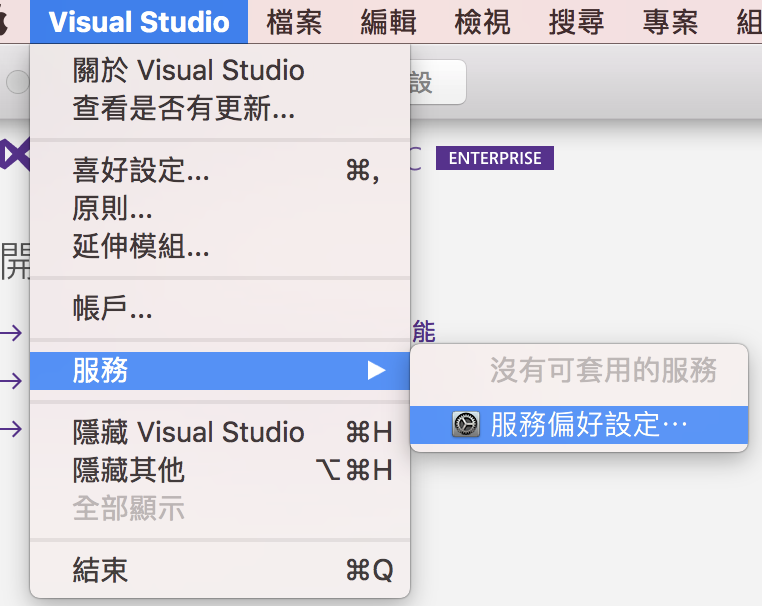Expand the 服務 submenu arrow

[376, 370]
